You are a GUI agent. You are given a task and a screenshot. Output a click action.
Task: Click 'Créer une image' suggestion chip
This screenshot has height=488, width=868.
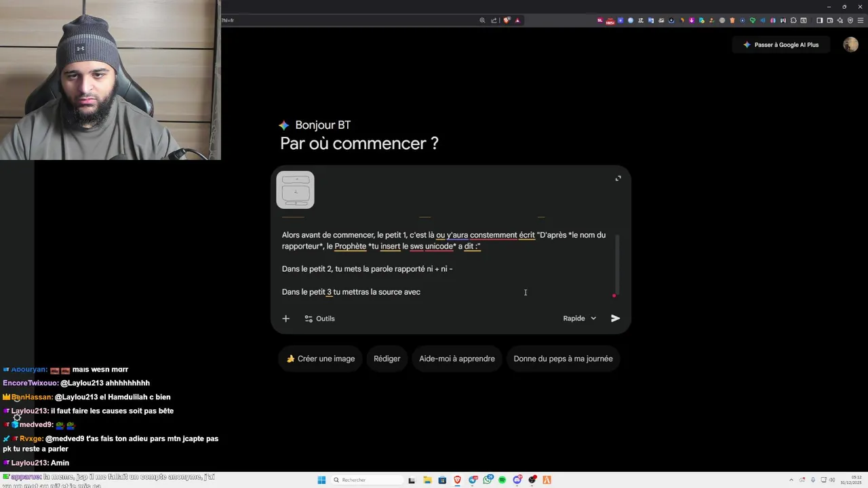[x=320, y=359]
